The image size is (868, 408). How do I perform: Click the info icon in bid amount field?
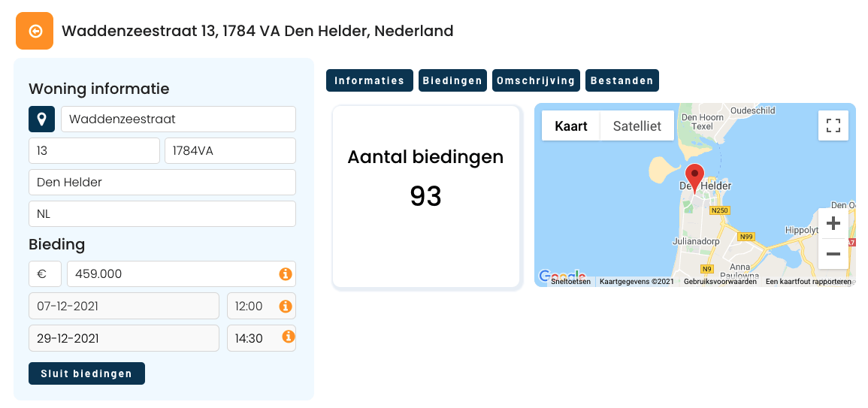(x=286, y=274)
